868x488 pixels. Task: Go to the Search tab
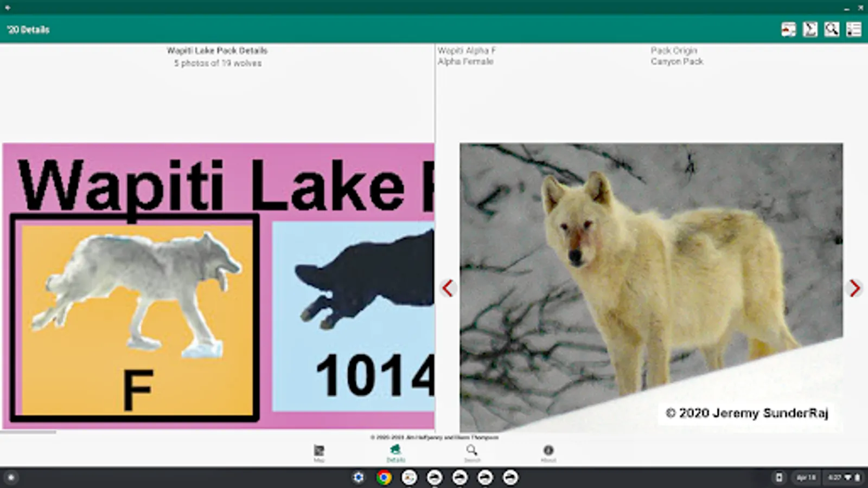click(x=472, y=453)
